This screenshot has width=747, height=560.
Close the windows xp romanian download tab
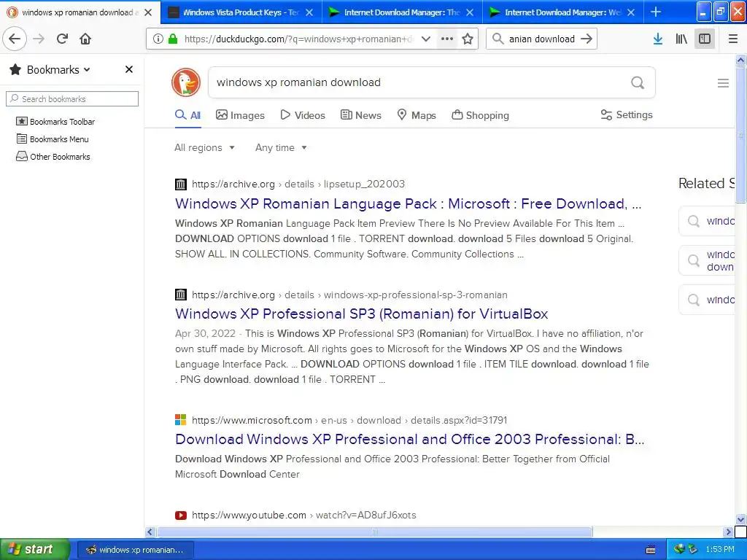point(148,12)
